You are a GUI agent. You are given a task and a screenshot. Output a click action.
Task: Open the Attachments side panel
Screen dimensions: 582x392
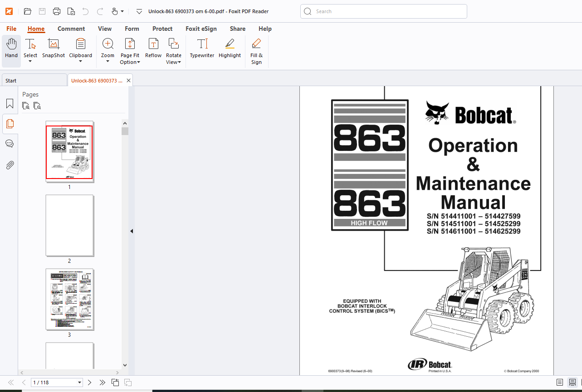tap(10, 165)
